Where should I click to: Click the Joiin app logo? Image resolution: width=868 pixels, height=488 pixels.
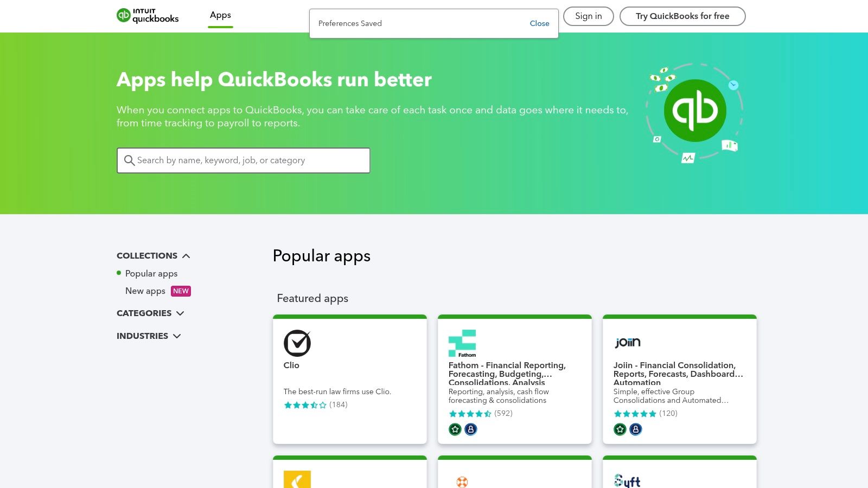(627, 342)
